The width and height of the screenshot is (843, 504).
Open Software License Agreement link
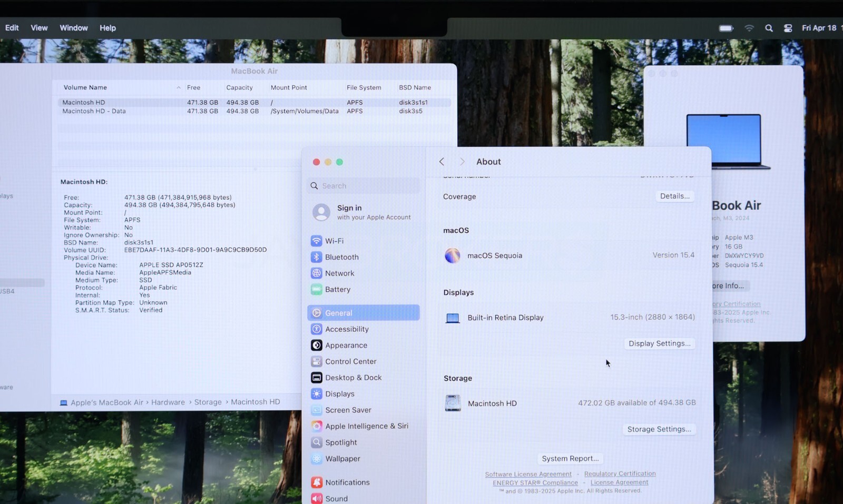coord(528,474)
